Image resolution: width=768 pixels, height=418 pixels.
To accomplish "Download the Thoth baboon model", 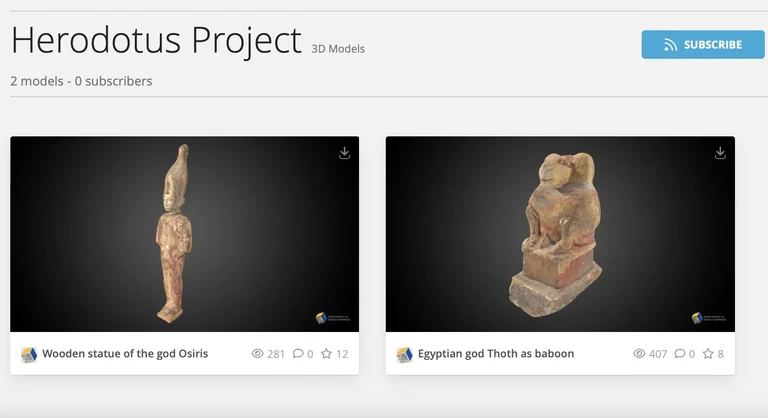I will (x=720, y=153).
